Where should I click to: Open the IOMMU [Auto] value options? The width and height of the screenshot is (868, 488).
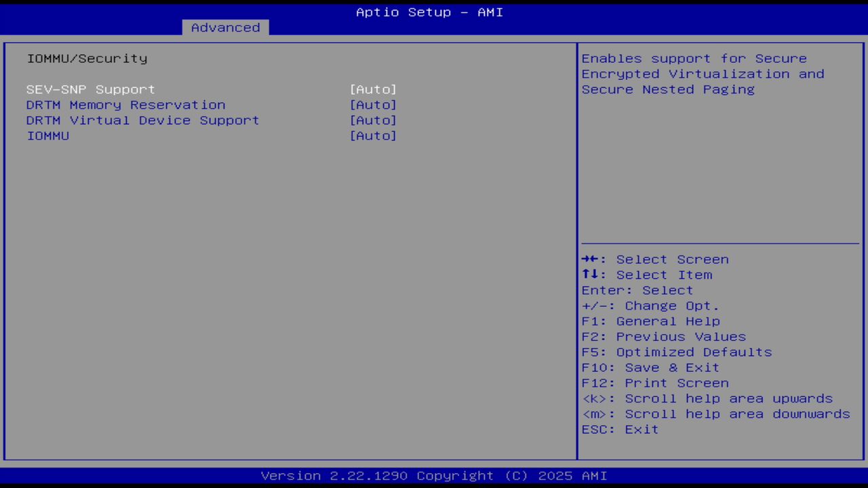(x=373, y=136)
